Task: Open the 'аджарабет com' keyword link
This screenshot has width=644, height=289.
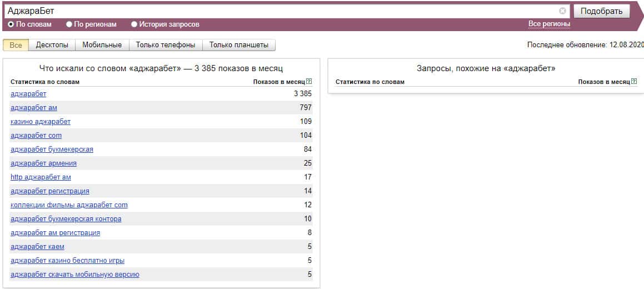Action: click(x=36, y=136)
